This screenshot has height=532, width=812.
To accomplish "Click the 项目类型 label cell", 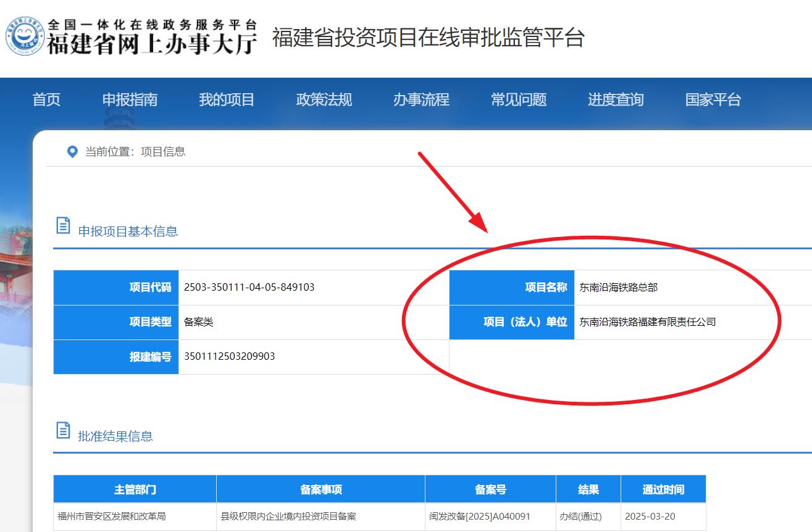I will click(x=116, y=322).
